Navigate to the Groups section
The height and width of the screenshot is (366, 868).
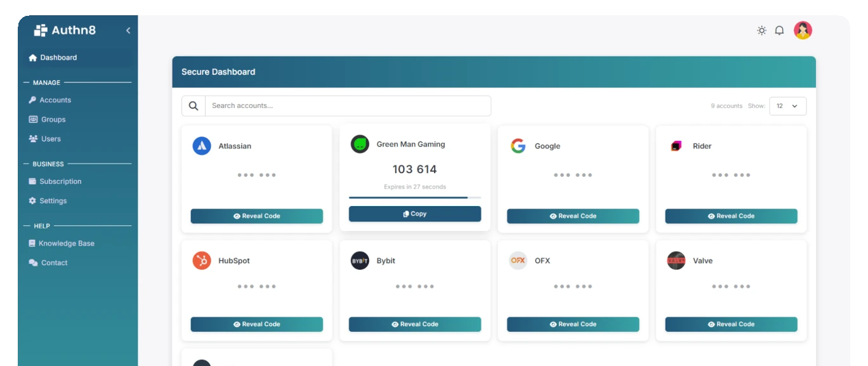pos(51,119)
